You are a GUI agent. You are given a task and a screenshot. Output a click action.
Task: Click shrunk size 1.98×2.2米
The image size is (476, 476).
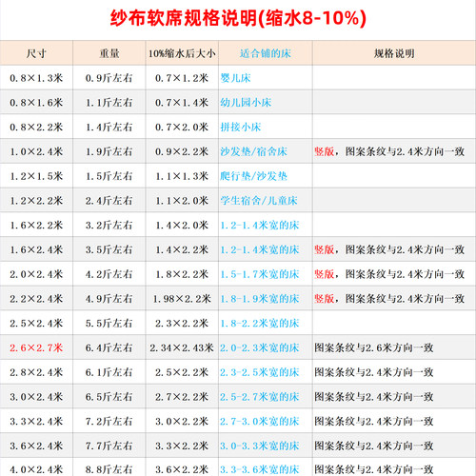(182, 299)
